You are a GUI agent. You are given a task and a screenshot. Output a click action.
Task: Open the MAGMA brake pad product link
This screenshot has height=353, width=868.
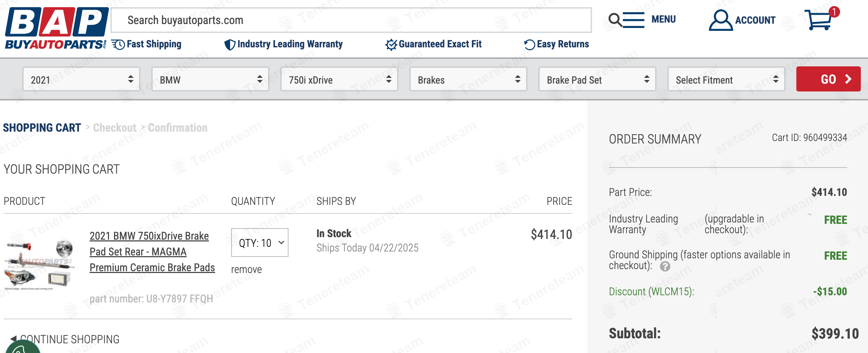click(152, 251)
